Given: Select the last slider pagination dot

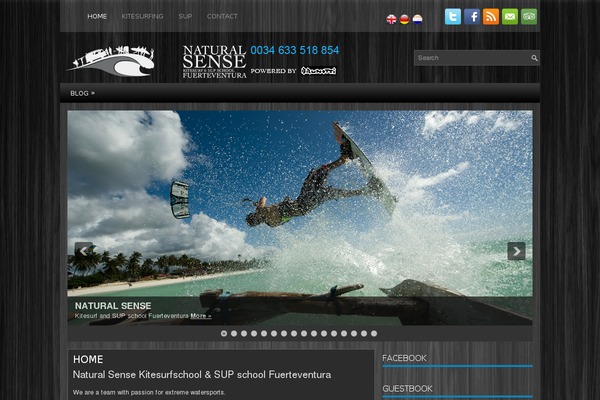Looking at the screenshot, I should point(374,333).
